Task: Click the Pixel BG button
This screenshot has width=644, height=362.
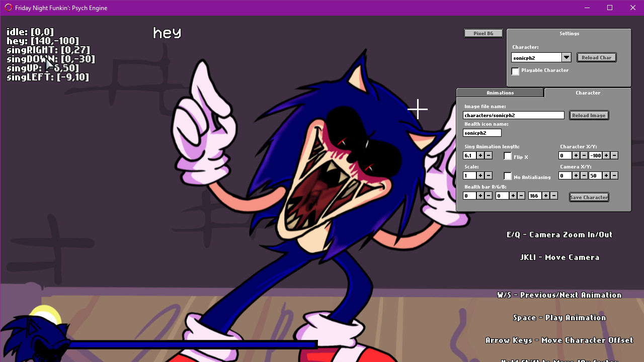Action: [482, 33]
